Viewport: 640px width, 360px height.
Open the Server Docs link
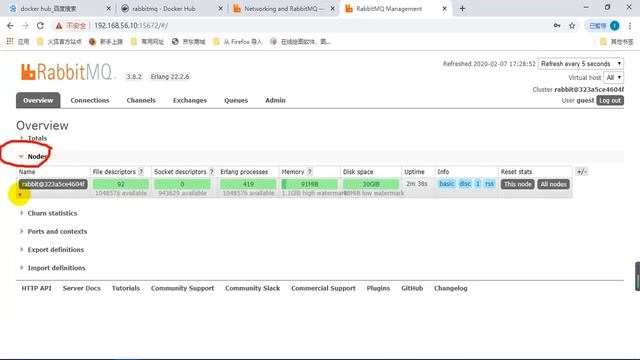coord(82,288)
